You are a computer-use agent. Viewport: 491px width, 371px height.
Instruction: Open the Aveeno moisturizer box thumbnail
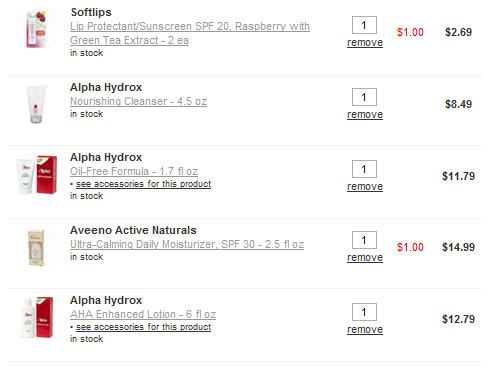click(x=36, y=248)
